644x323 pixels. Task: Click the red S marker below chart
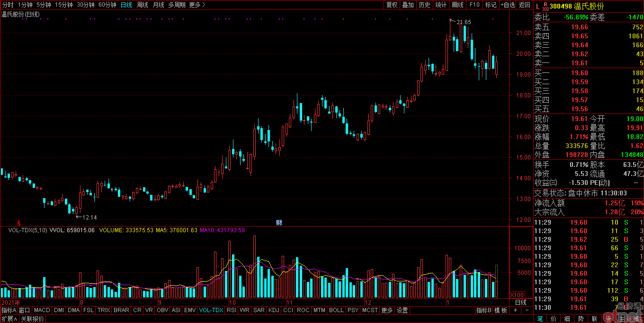tap(19, 222)
